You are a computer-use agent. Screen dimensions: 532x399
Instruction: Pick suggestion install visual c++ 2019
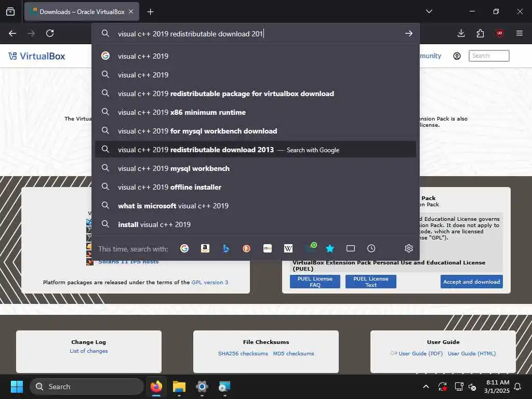256,224
